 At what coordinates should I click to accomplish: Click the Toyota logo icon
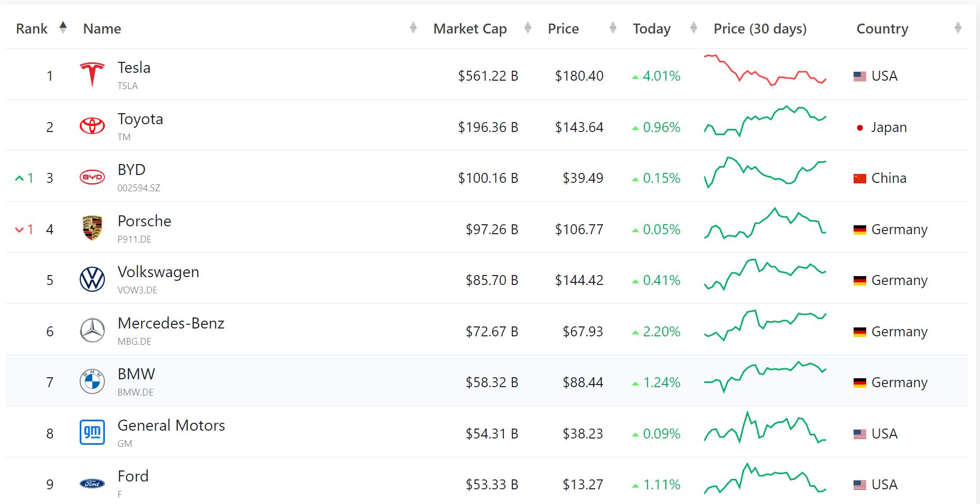92,126
